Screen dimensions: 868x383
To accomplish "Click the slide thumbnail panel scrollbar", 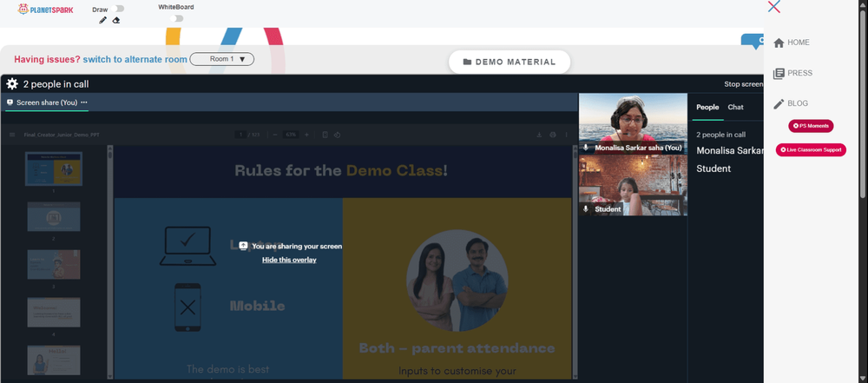I will click(x=110, y=261).
